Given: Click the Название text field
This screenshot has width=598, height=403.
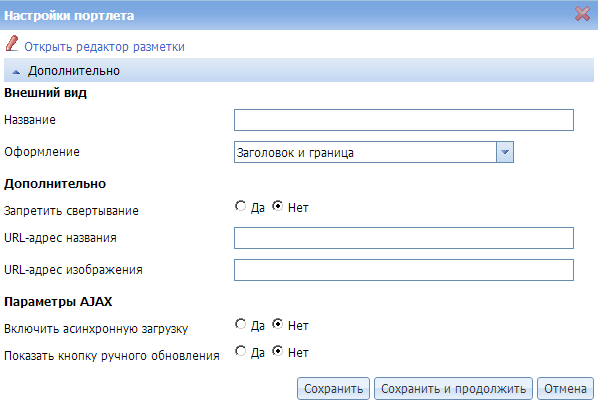Looking at the screenshot, I should [x=404, y=120].
